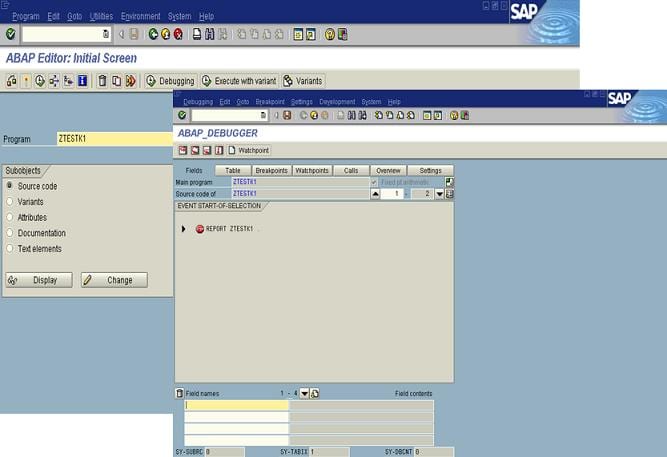Open command field history dropdown in debugger
This screenshot has height=457, width=667.
click(x=263, y=115)
